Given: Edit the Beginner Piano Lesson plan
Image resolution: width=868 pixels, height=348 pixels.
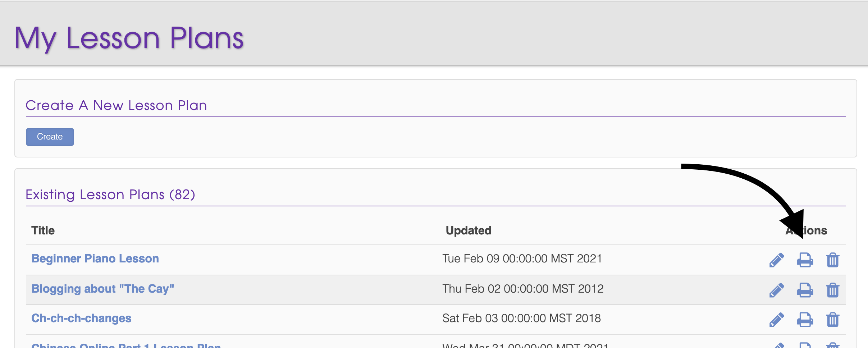Looking at the screenshot, I should click(x=777, y=260).
